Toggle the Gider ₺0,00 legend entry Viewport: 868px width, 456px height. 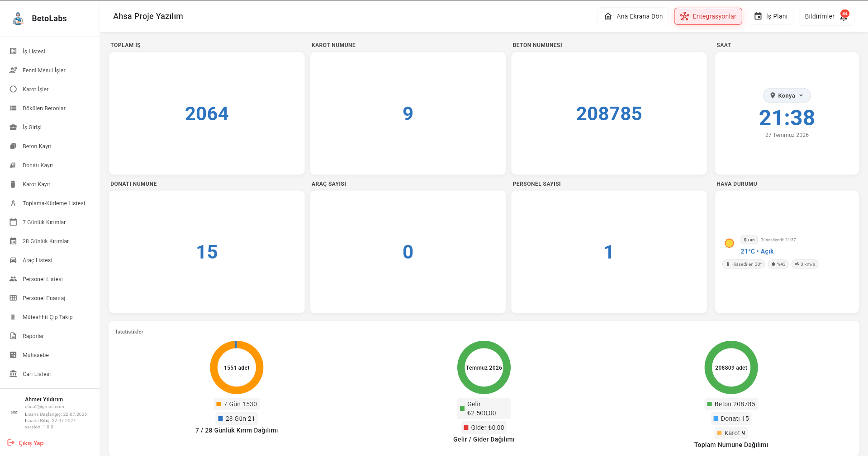(x=484, y=428)
